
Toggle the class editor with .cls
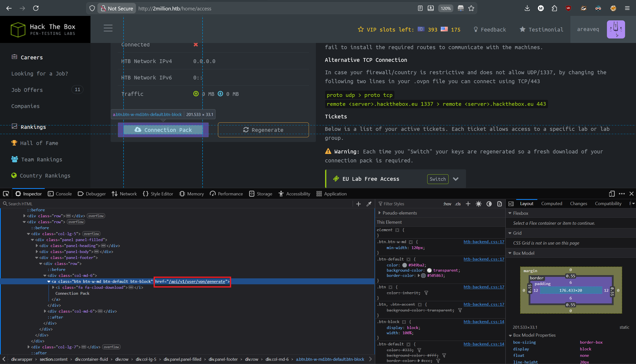pyautogui.click(x=458, y=204)
